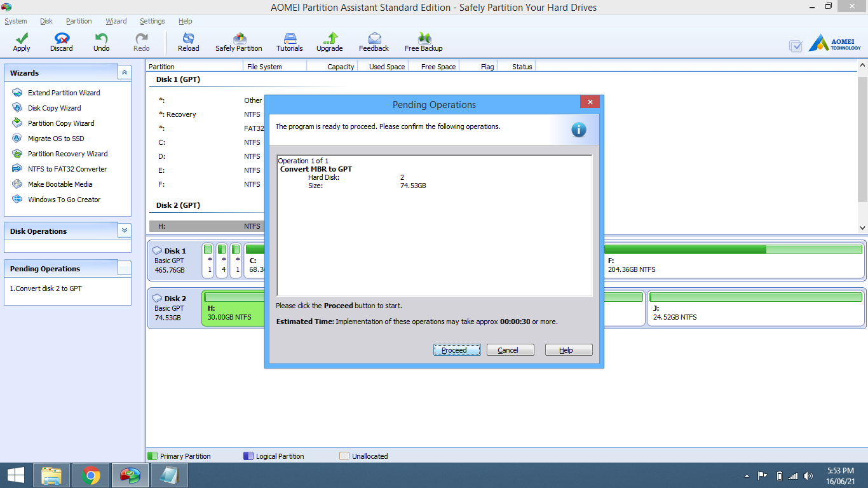This screenshot has height=488, width=868.
Task: Click the Proceed button
Action: click(x=457, y=350)
